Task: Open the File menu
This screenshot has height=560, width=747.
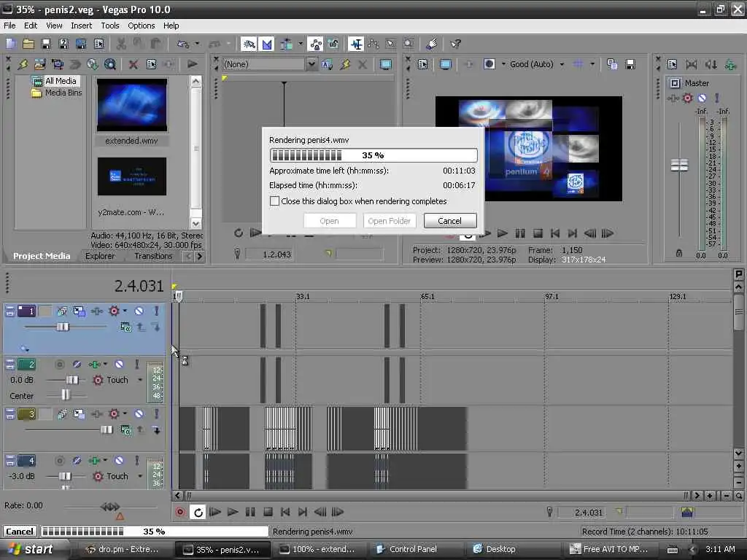Action: click(x=9, y=26)
